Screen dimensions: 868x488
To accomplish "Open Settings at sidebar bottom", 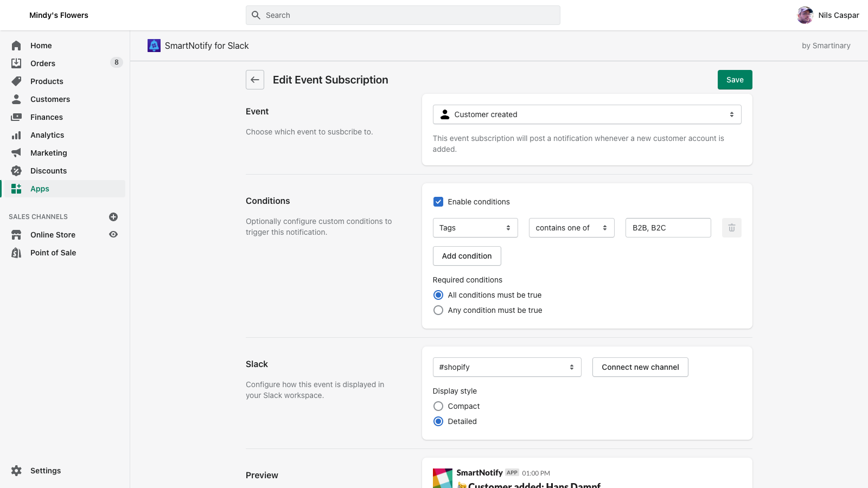I will coord(46,471).
